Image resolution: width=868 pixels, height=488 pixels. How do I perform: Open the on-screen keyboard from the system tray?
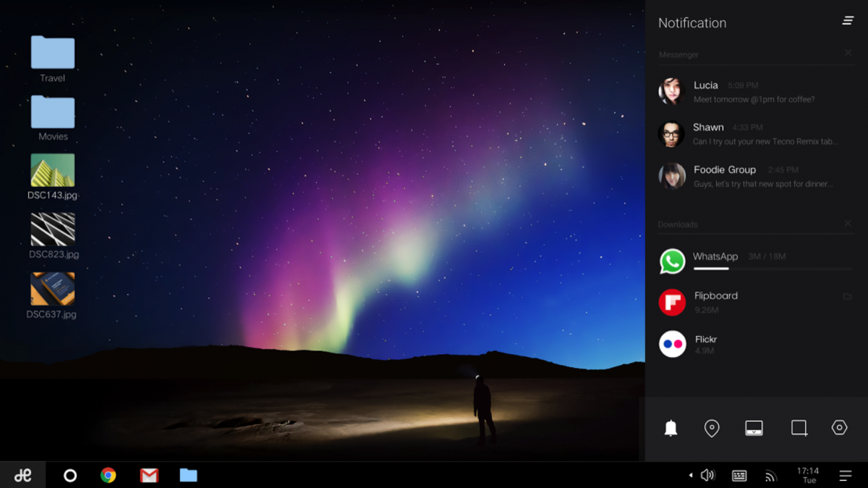coord(739,475)
